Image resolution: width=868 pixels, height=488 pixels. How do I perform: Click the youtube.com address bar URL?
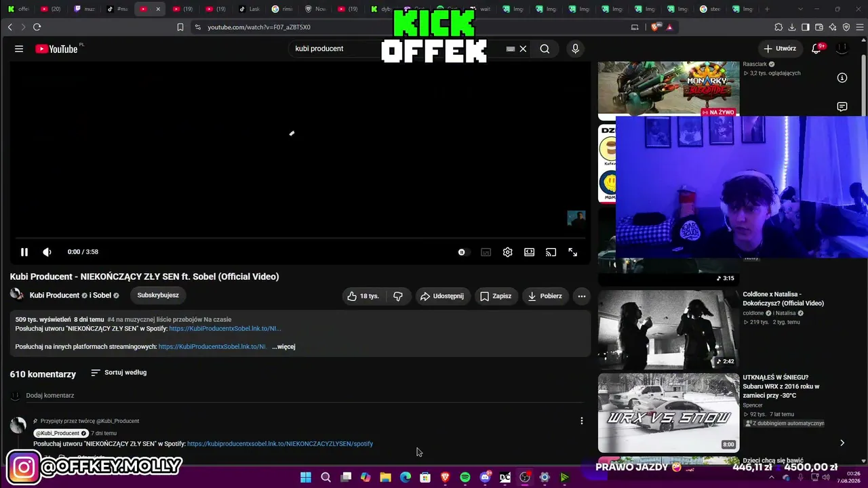point(259,27)
